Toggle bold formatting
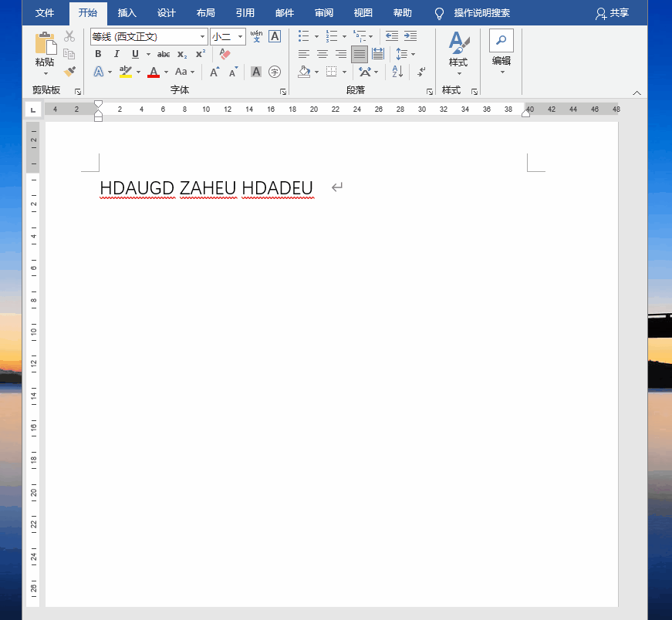The width and height of the screenshot is (672, 620). (98, 54)
